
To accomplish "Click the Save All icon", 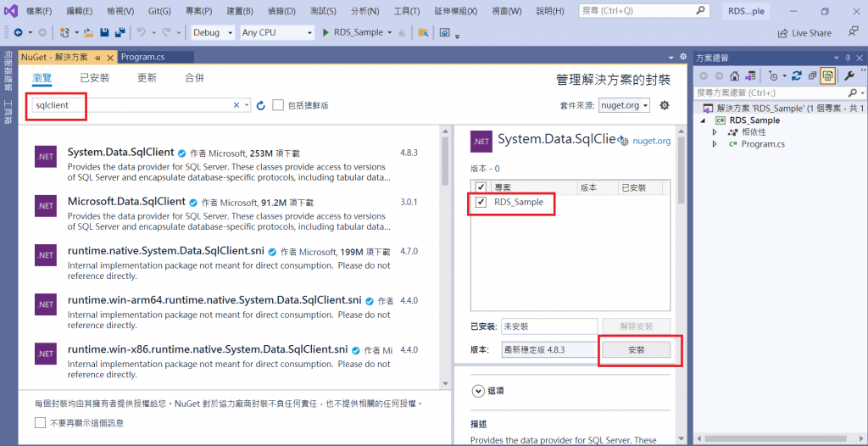I will click(x=119, y=33).
